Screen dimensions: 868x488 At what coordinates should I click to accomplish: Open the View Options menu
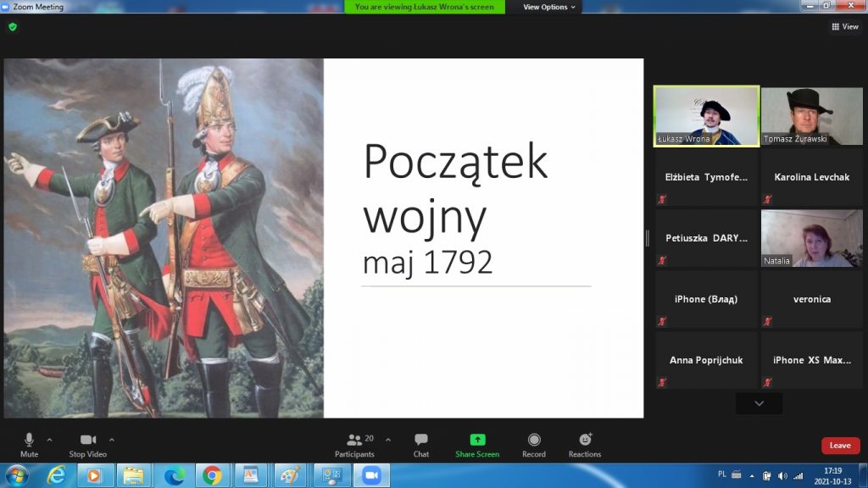click(549, 7)
